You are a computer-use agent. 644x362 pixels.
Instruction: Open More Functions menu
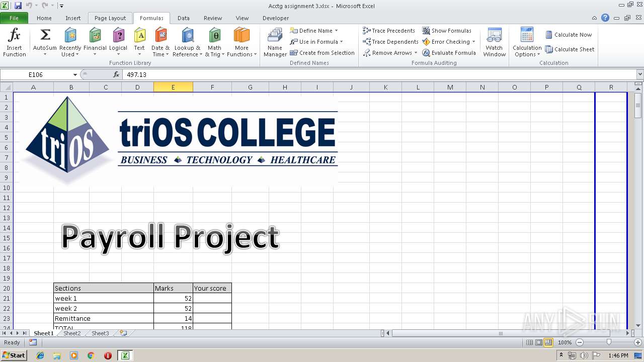click(x=242, y=43)
